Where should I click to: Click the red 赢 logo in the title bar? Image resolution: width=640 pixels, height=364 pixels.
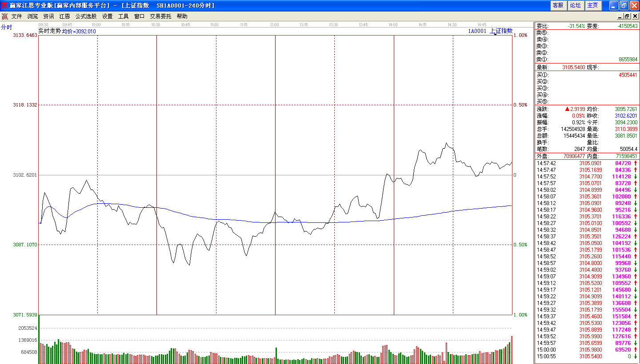coord(4,5)
